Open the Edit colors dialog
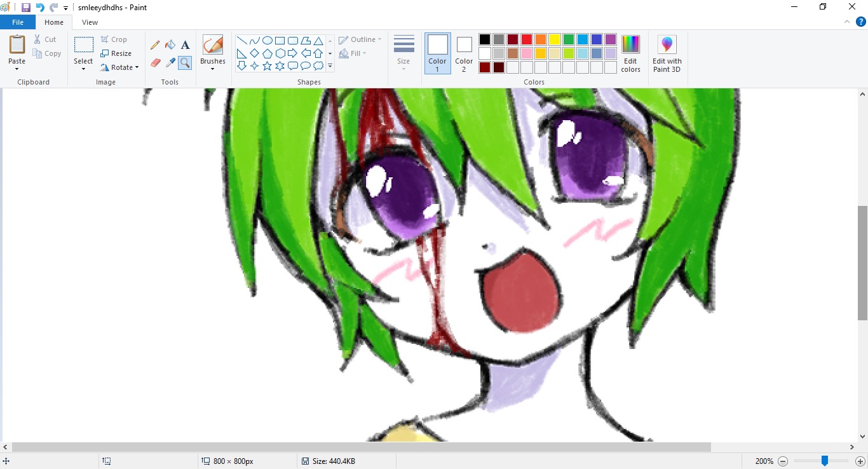The height and width of the screenshot is (469, 868). [x=630, y=53]
